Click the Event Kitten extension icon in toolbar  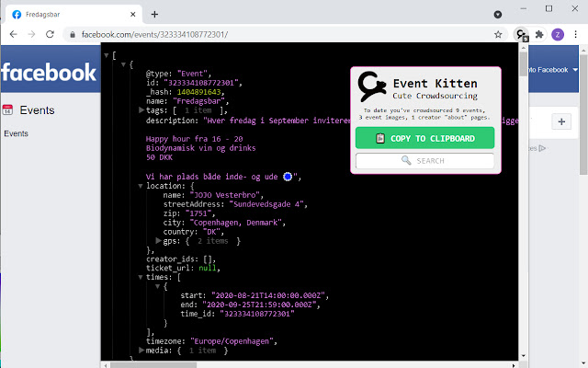tap(521, 35)
